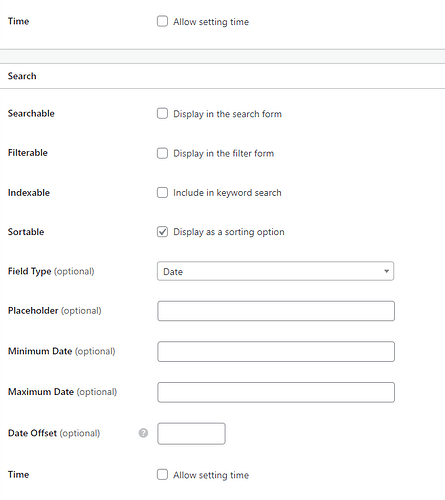The width and height of the screenshot is (445, 500).
Task: Select the Date Offset input box
Action: (x=191, y=434)
